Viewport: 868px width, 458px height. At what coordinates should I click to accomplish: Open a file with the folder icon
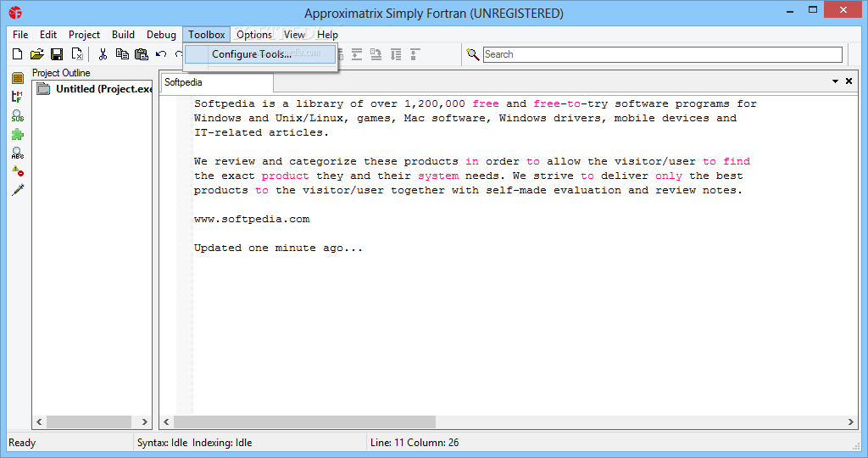[x=37, y=54]
